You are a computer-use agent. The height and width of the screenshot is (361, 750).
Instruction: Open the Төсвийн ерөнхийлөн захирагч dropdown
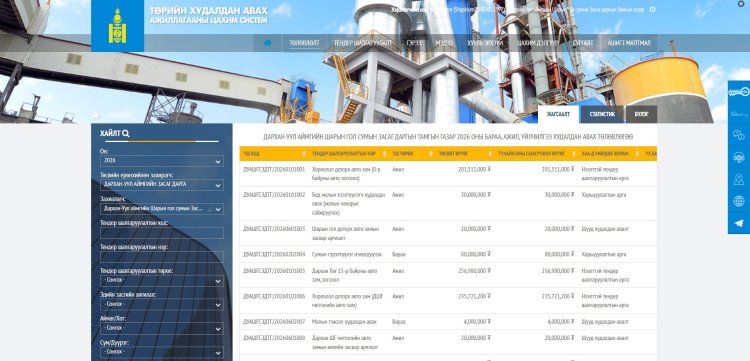162,185
